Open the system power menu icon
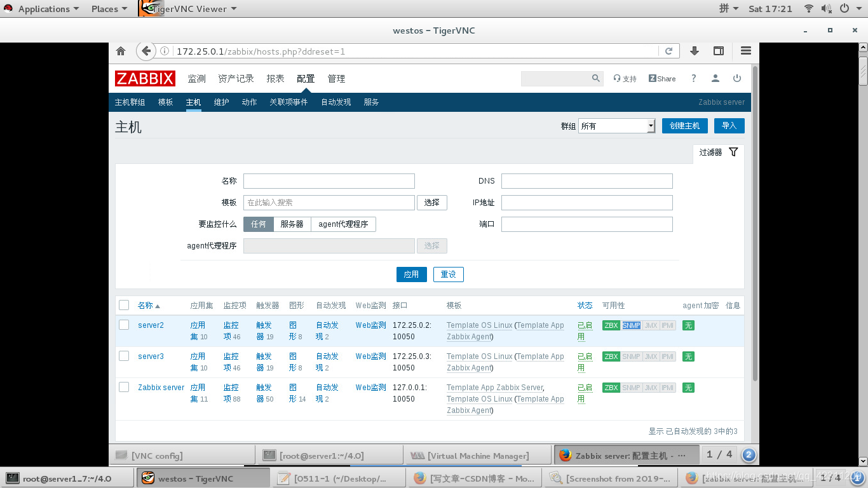This screenshot has height=488, width=868. 844,9
